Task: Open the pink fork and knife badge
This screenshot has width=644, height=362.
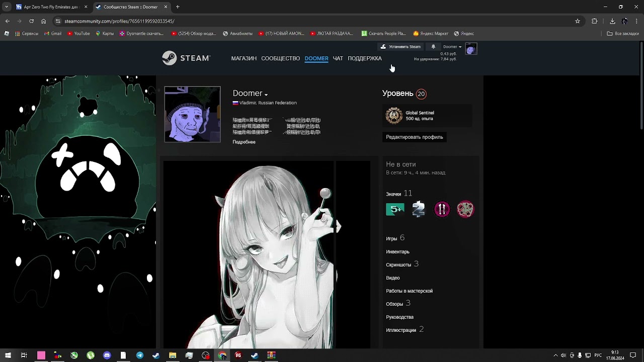Action: (x=442, y=209)
